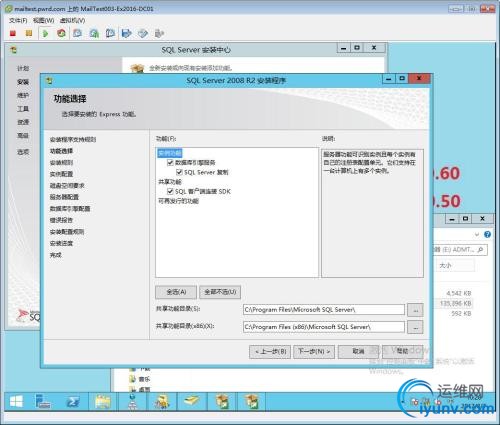Expand the Explorer ribbon chevron beside help icon
The width and height of the screenshot is (500, 425).
click(477, 235)
